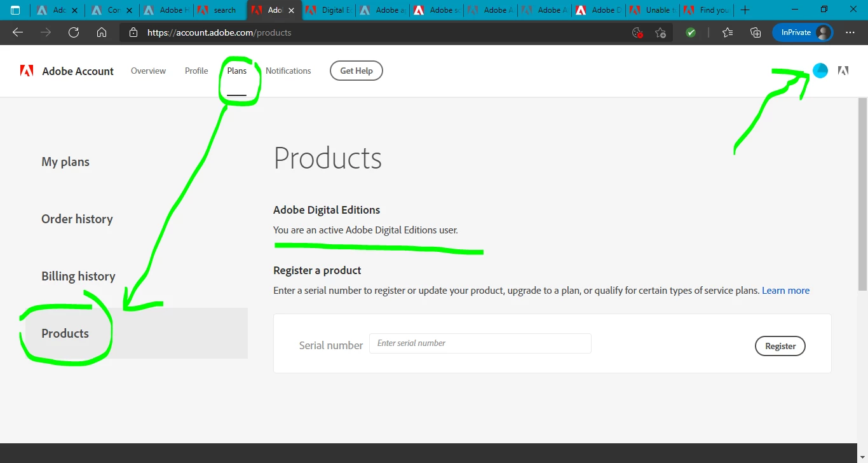
Task: Select the Plans navigation tab
Action: pos(237,71)
